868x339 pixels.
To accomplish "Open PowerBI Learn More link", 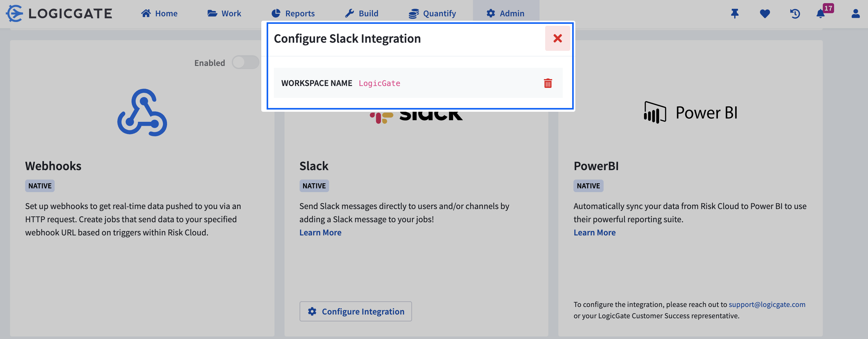I will [x=594, y=232].
